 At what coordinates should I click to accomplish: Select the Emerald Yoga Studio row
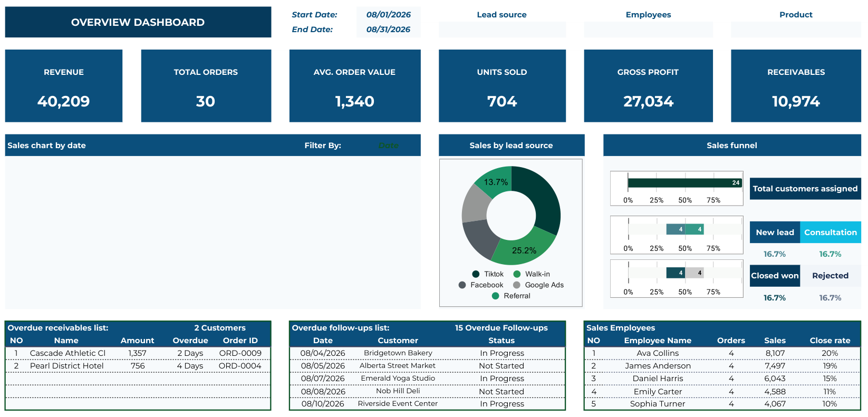click(x=427, y=379)
